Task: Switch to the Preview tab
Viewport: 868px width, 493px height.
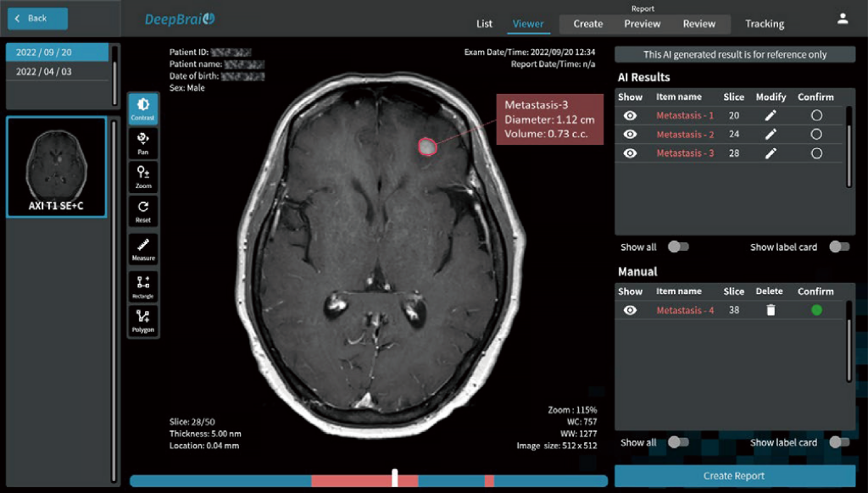Action: [642, 24]
